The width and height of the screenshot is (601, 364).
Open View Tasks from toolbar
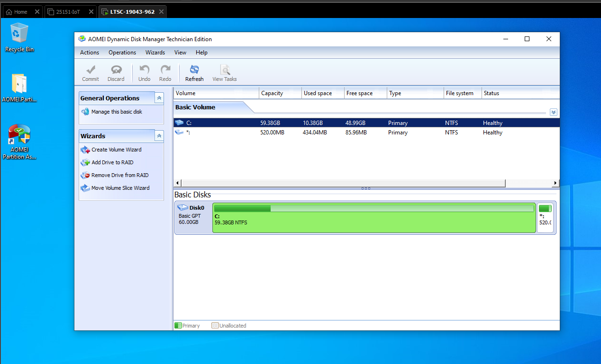pyautogui.click(x=225, y=73)
